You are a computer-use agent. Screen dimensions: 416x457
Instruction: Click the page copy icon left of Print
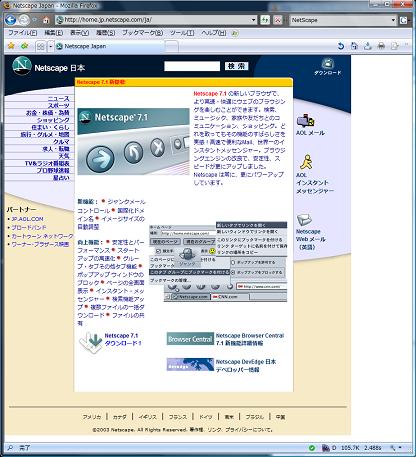pos(354,46)
